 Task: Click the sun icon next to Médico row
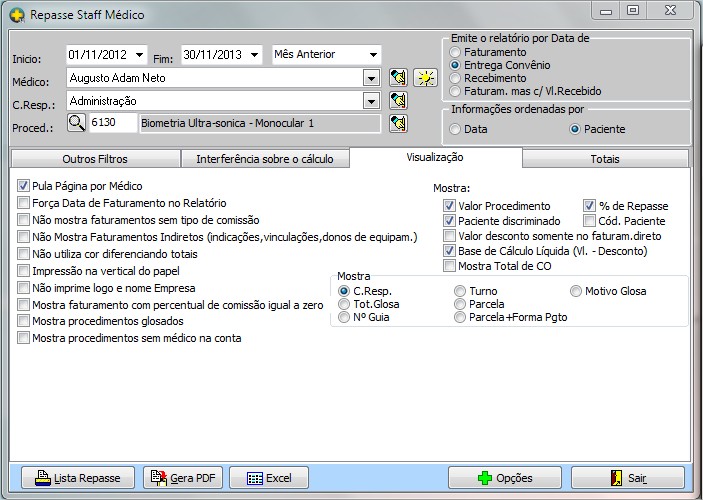pyautogui.click(x=426, y=77)
